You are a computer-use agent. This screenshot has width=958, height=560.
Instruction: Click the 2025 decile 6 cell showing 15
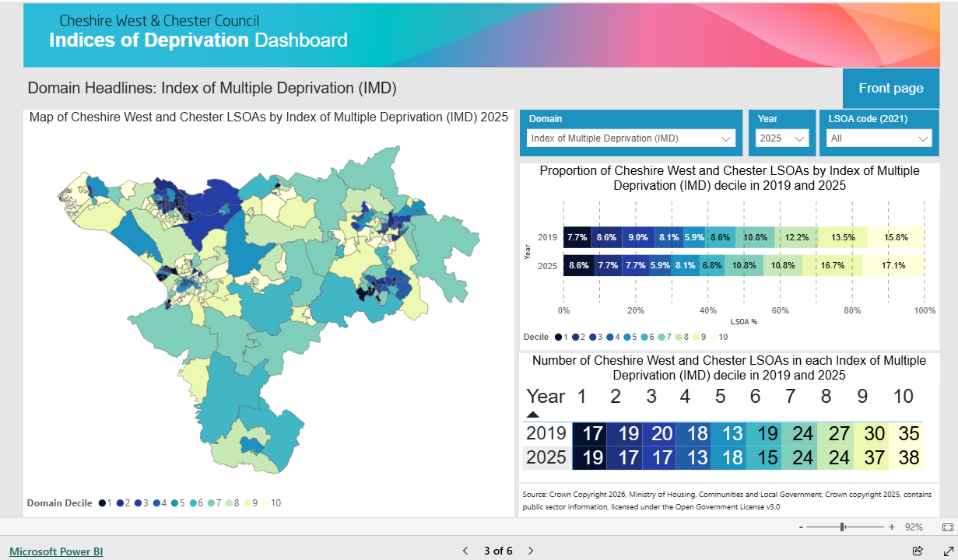764,458
